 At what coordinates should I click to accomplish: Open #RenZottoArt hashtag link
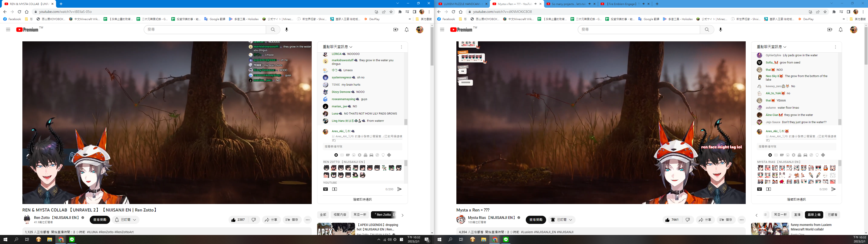(x=124, y=232)
